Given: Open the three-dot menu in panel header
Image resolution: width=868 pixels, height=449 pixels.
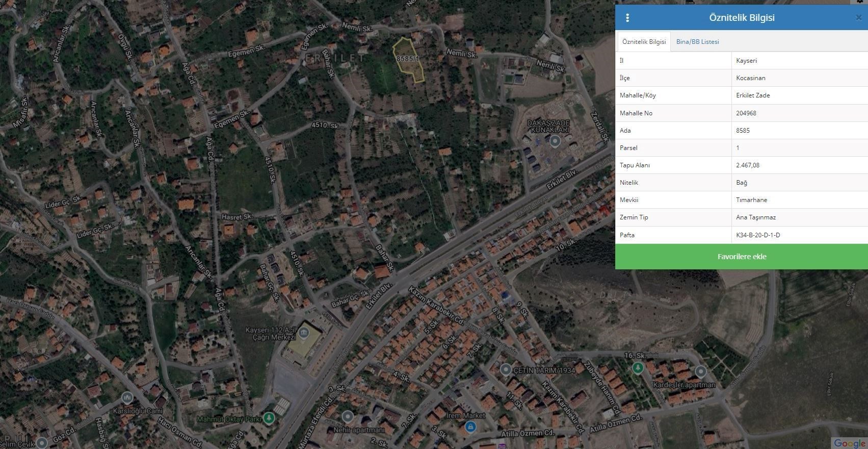Looking at the screenshot, I should click(627, 18).
